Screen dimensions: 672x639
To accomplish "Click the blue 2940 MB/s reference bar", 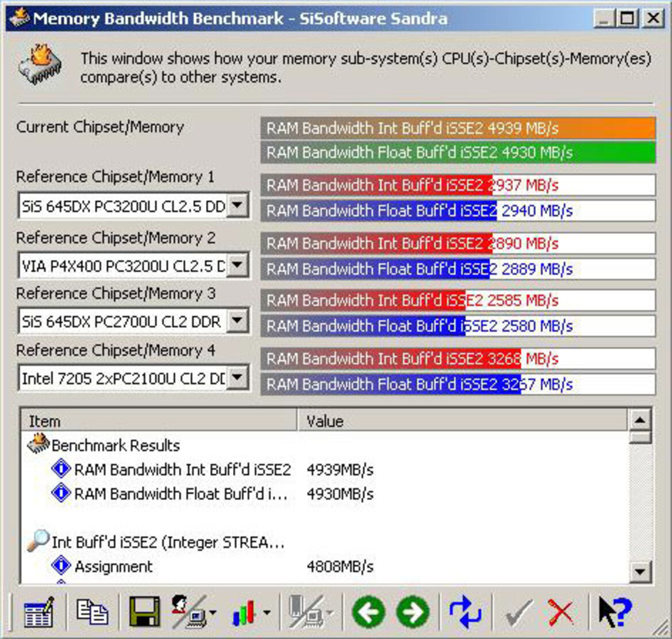I will point(458,210).
